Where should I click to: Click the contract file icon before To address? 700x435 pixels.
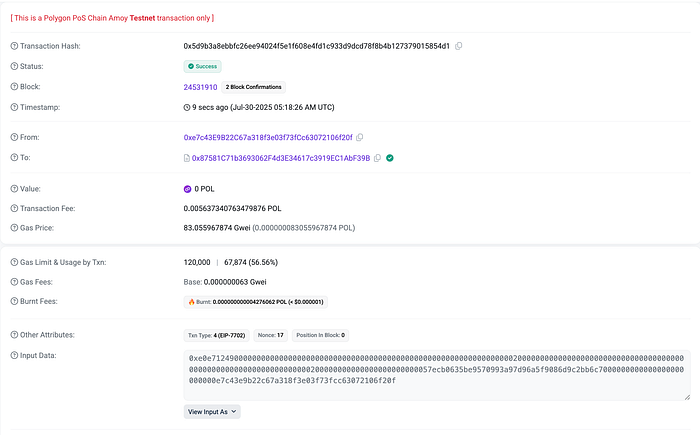click(x=187, y=158)
